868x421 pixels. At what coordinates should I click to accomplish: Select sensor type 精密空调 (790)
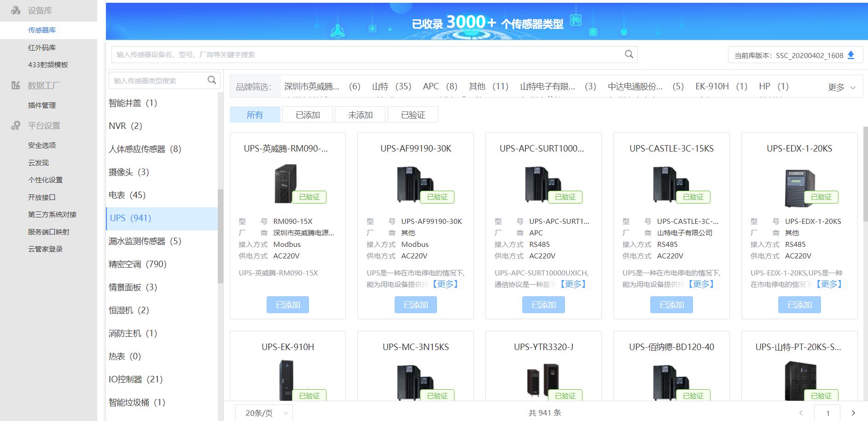click(x=162, y=264)
